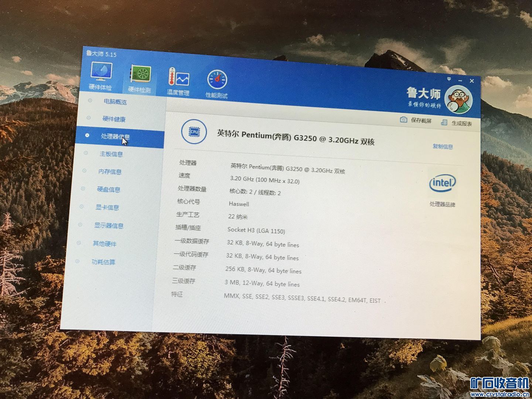Click the 256 KB, 8-Way L2 cache value

point(263,270)
